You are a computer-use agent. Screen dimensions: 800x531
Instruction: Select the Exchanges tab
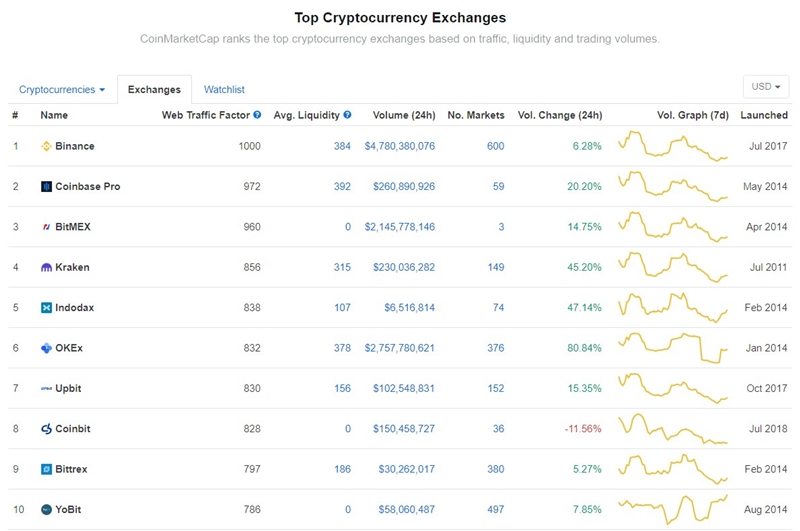click(x=154, y=90)
